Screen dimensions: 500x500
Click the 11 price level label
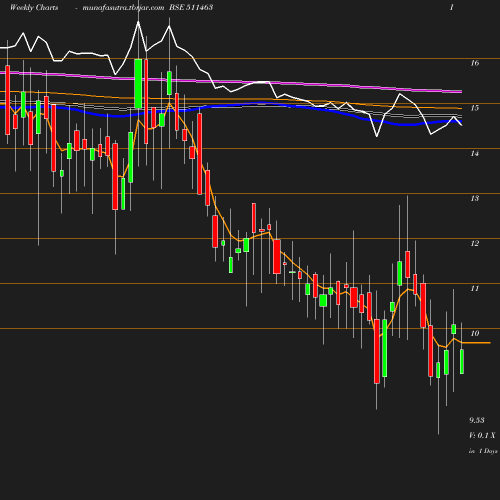click(475, 288)
